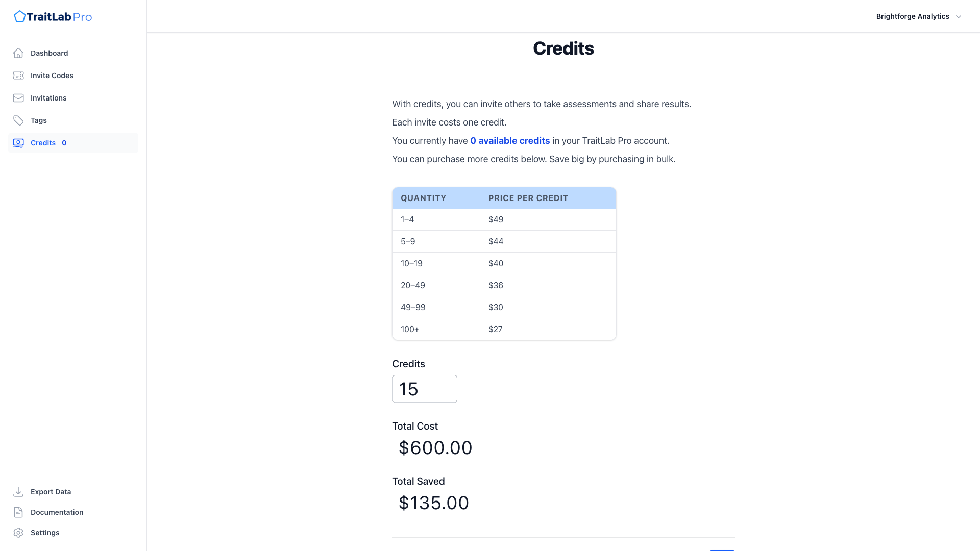Open the Tags menu item
Viewport: 980px width, 551px height.
(39, 120)
